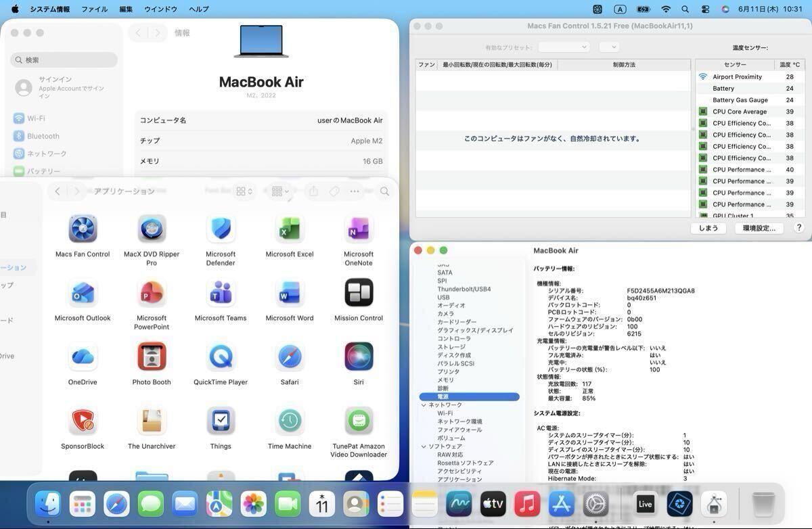Click サインイン Apple Account in Settings

coord(62,88)
